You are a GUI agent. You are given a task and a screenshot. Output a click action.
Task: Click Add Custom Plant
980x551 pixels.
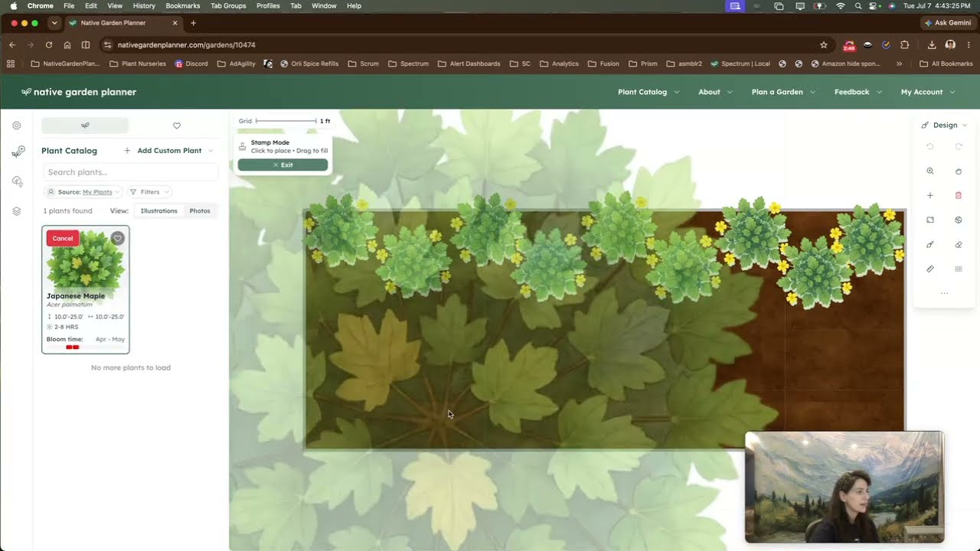[x=163, y=151]
